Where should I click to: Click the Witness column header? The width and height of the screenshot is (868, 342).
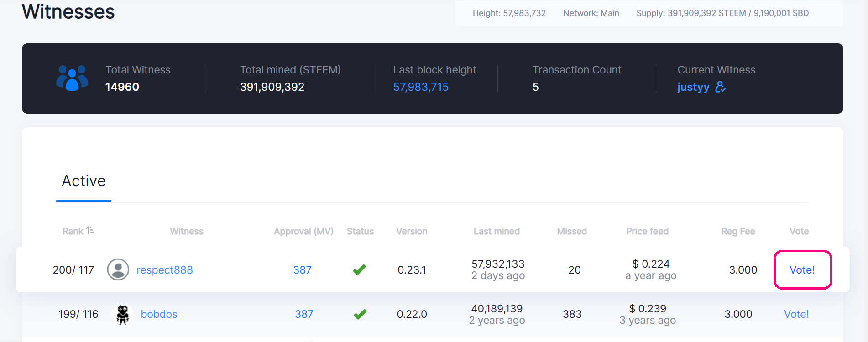[x=187, y=231]
